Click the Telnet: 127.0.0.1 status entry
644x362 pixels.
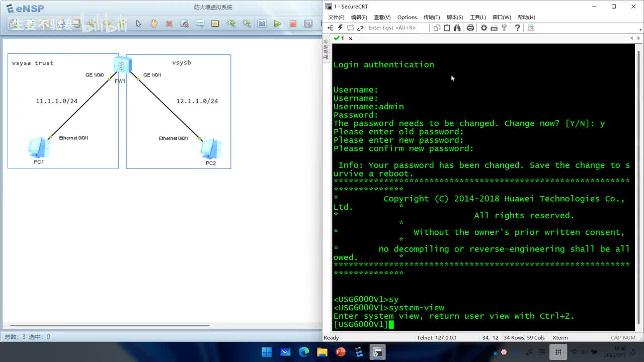click(437, 338)
